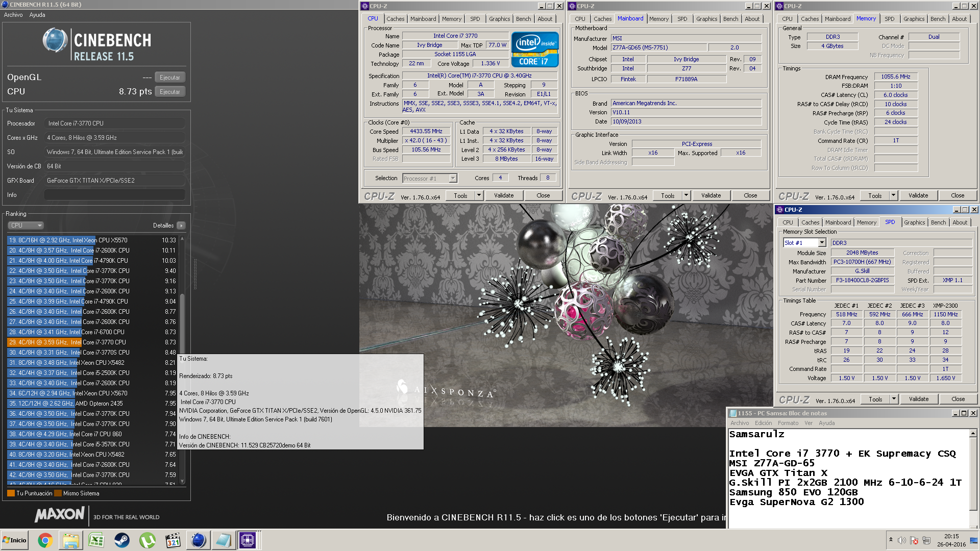Open Windows Explorer folder icon in taskbar
The width and height of the screenshot is (980, 551).
(71, 540)
